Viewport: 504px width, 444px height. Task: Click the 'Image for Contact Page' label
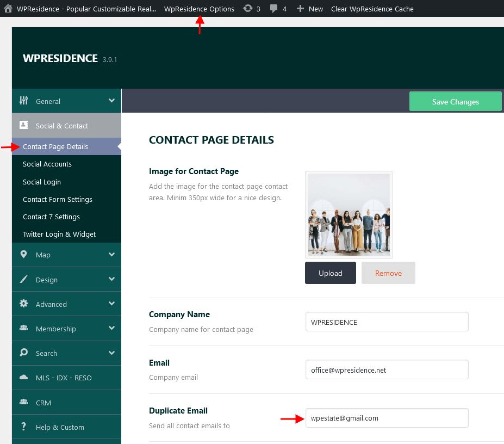pyautogui.click(x=194, y=171)
